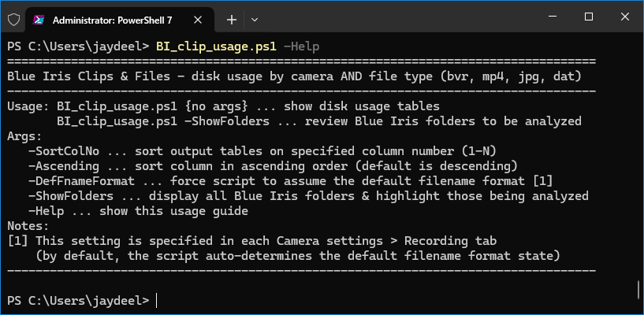This screenshot has width=644, height=315.
Task: Click the yellow BI_clip_usage.ps1 command text
Action: tap(216, 46)
